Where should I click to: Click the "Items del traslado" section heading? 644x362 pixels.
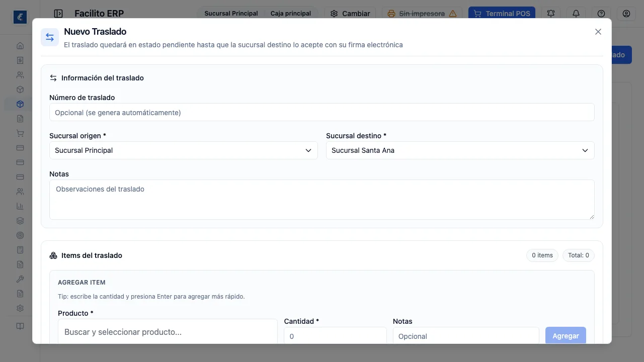pos(92,255)
